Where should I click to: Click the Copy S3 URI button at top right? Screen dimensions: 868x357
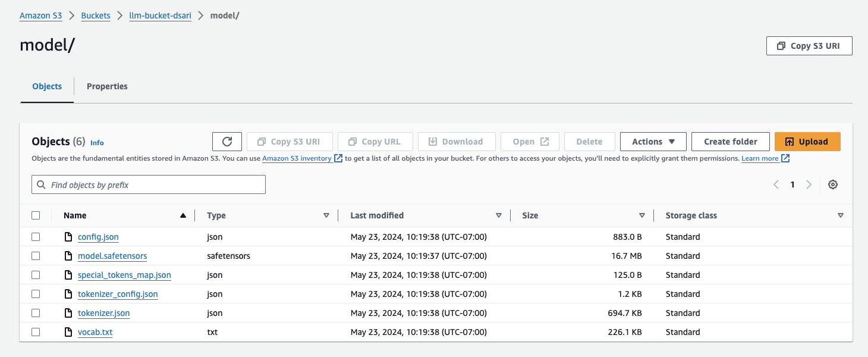[x=809, y=46]
